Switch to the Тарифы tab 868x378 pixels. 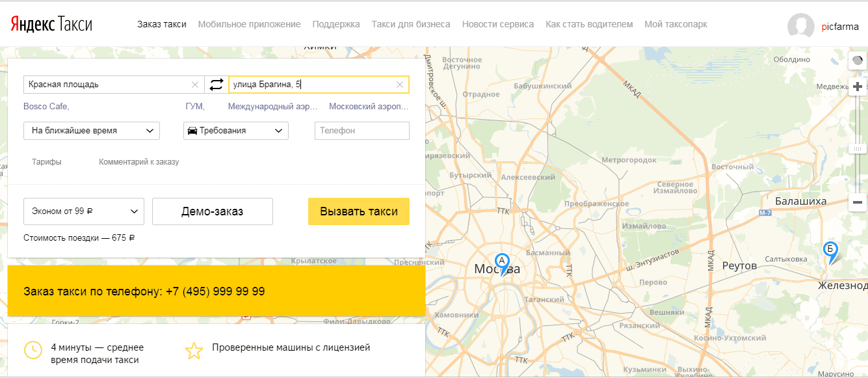(47, 162)
